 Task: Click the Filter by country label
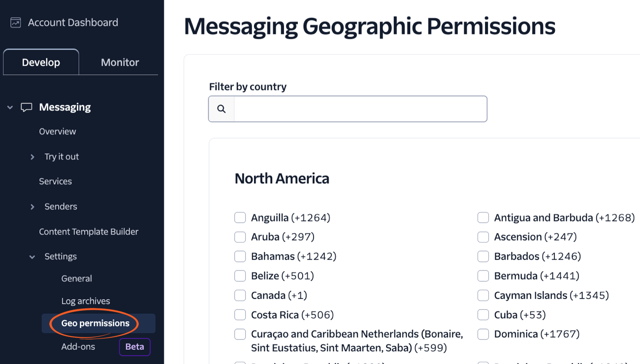point(248,87)
